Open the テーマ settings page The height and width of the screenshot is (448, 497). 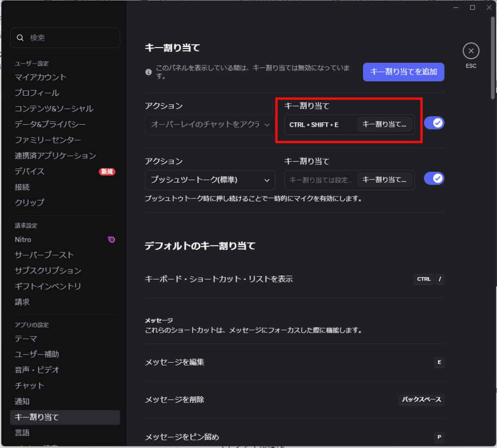26,339
